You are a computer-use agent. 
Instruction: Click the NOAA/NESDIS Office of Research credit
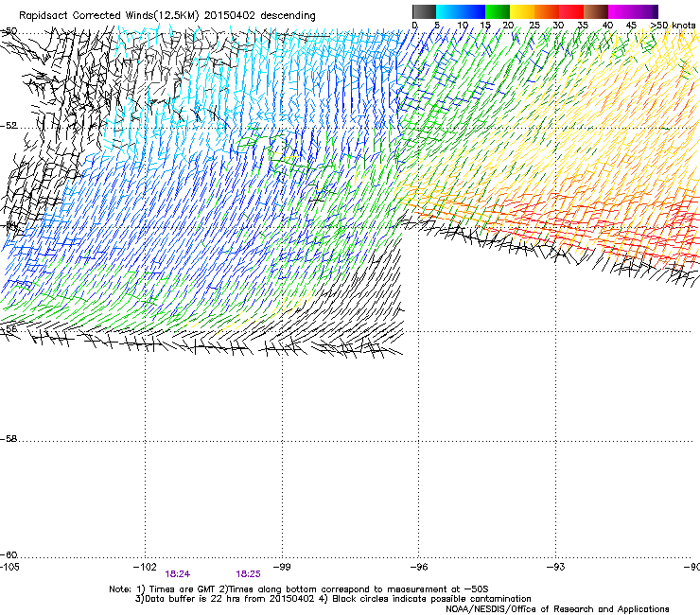(557, 609)
